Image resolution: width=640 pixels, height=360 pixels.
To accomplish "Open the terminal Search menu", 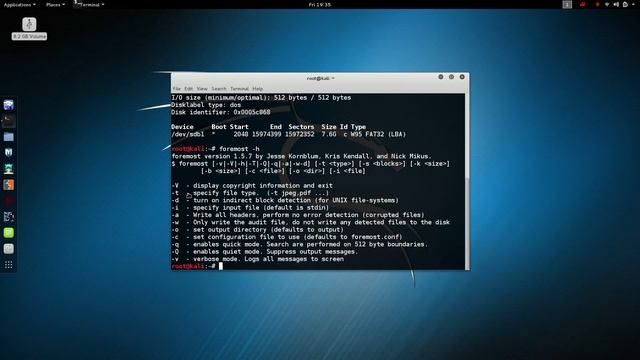I will pyautogui.click(x=219, y=89).
